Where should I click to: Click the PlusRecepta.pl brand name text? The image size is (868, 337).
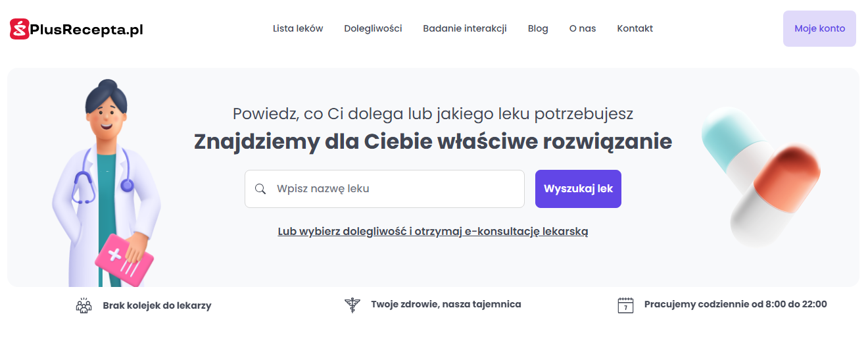point(87,30)
